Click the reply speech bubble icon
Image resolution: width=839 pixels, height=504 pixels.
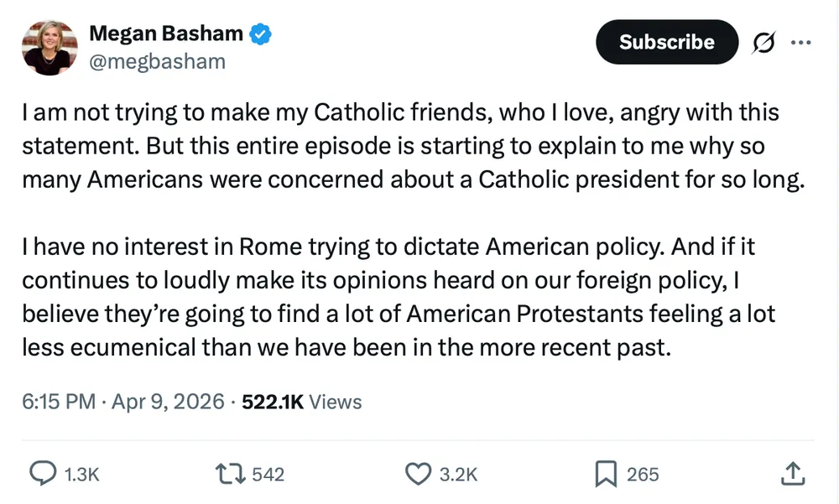pyautogui.click(x=42, y=474)
